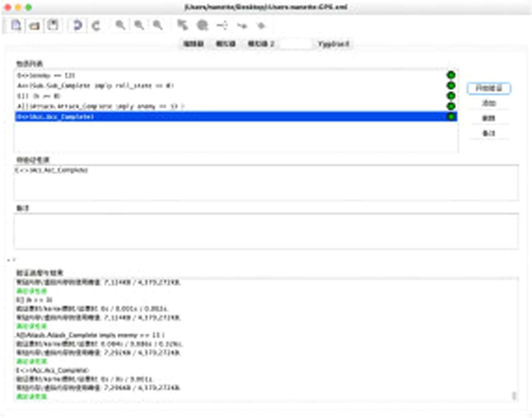Switch to the 编辑器 tab

tap(194, 44)
